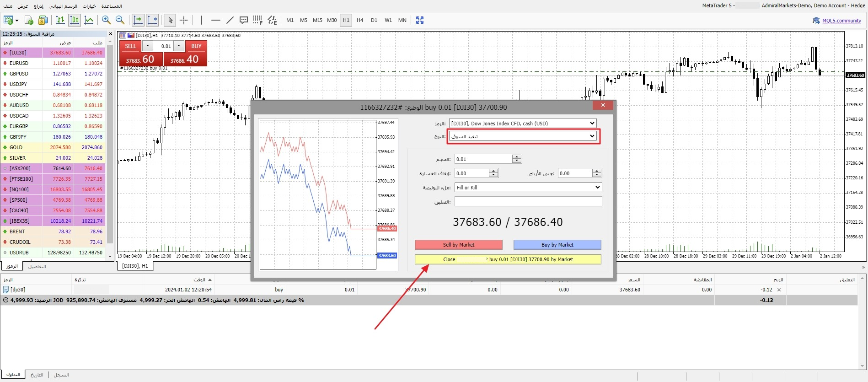Click the new profile document icon
868x382 pixels.
(29, 20)
